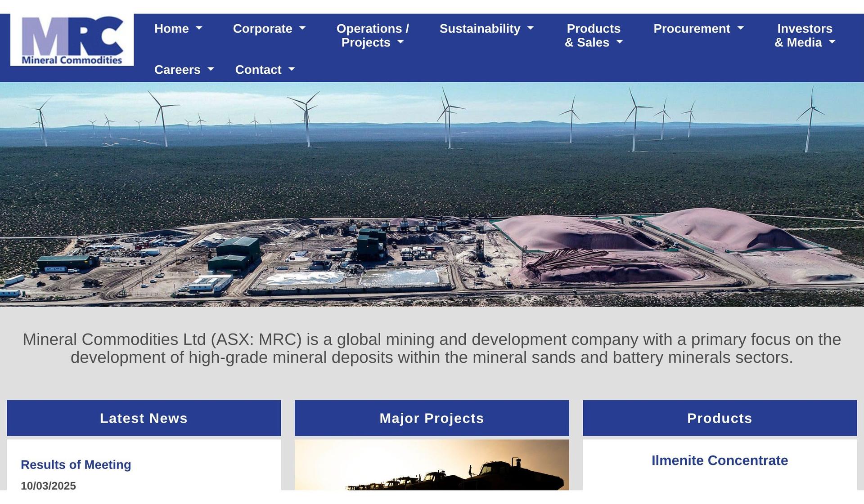Open the Careers dropdown
The image size is (864, 504).
pyautogui.click(x=184, y=70)
